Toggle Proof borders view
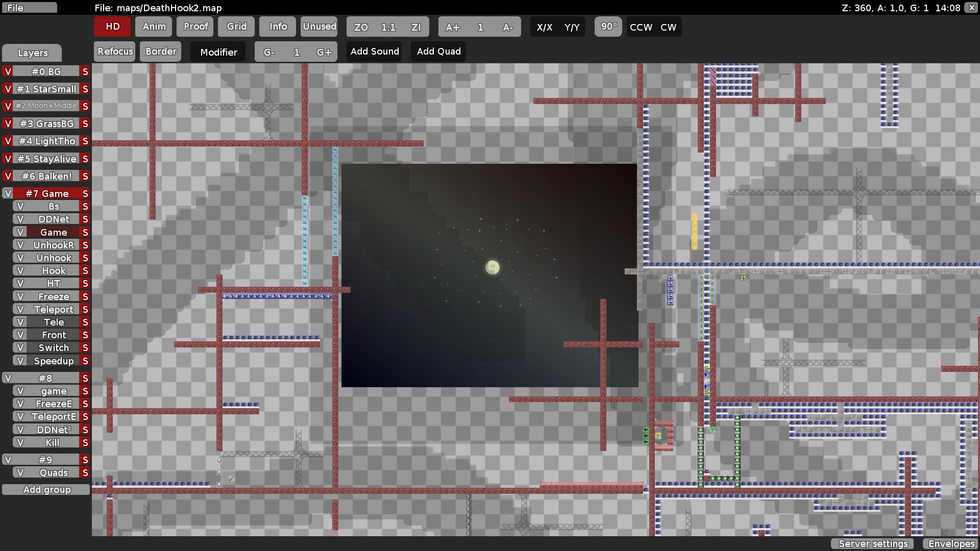This screenshot has width=980, height=551. [x=194, y=27]
